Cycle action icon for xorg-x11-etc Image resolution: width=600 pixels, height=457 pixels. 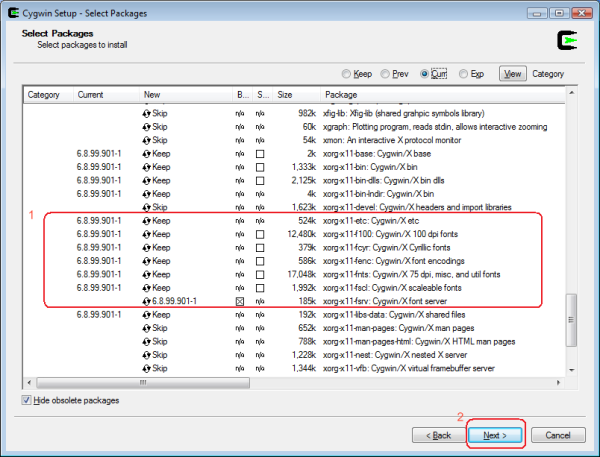click(x=147, y=221)
